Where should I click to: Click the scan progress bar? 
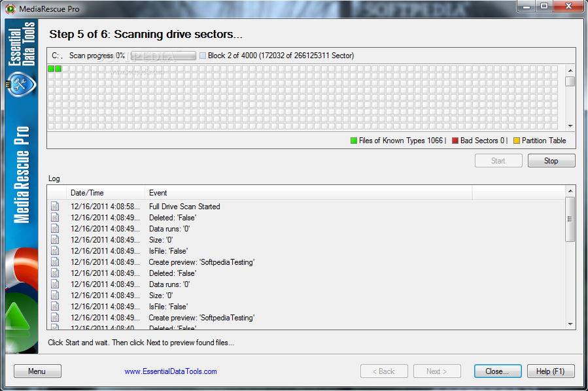[163, 56]
